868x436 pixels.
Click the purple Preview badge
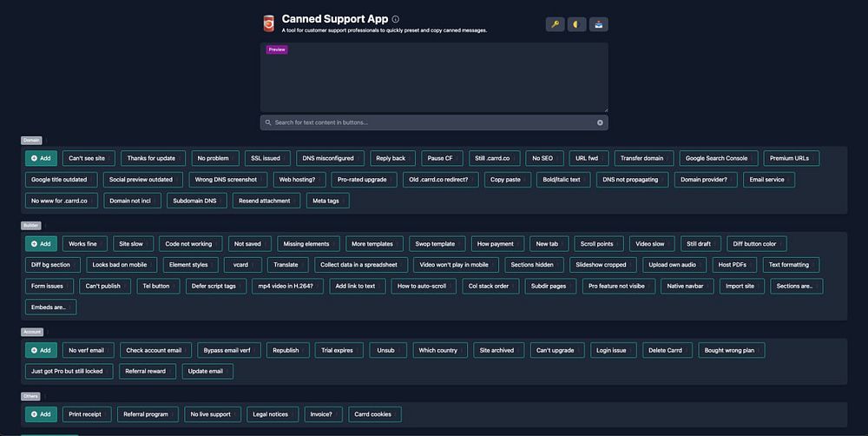click(277, 50)
